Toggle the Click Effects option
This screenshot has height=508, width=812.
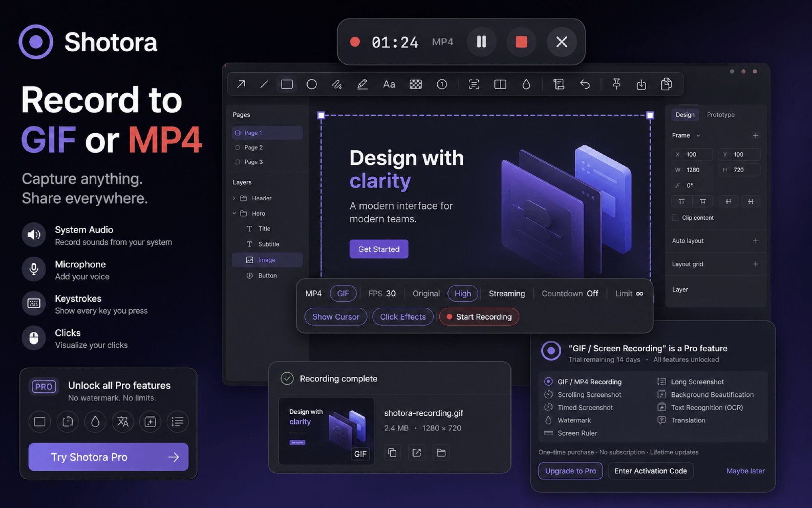coord(403,317)
